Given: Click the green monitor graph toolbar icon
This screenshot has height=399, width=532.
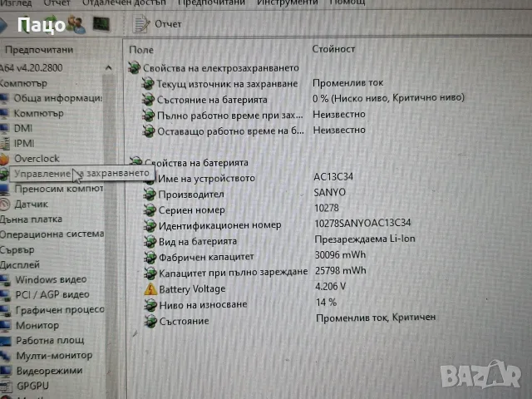Looking at the screenshot, I should (101, 24).
